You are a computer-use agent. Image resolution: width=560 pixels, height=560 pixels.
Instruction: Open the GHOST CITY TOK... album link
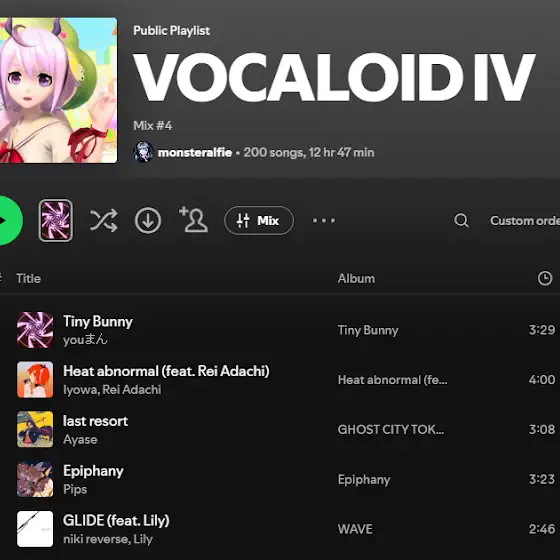(391, 429)
